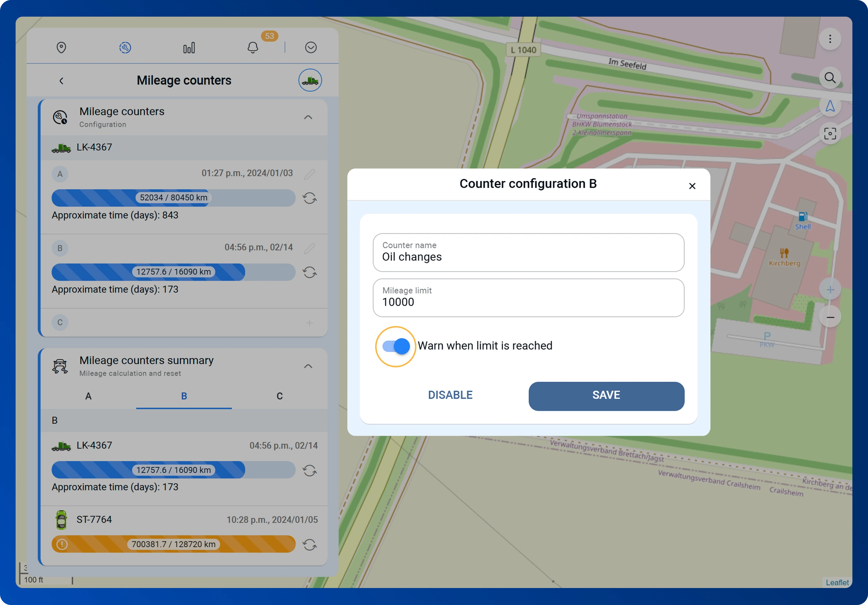Toggle Warn when limit is reached switch
The image size is (868, 605).
point(396,346)
